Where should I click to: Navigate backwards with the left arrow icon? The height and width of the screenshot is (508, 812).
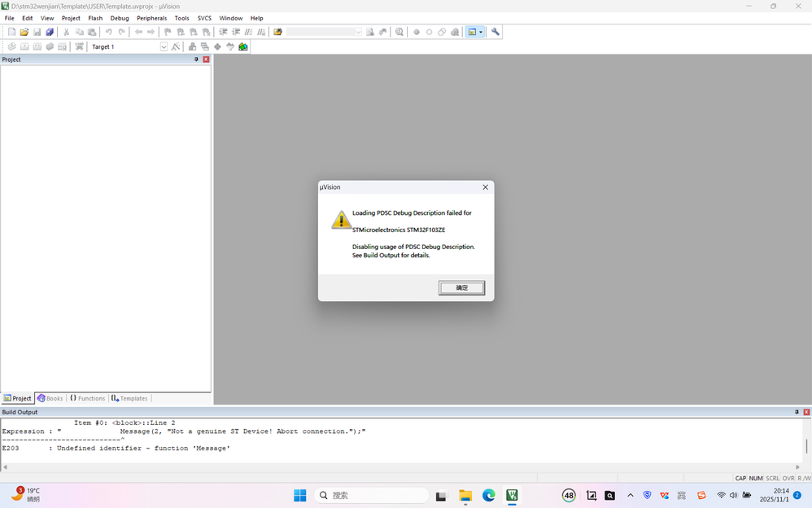(x=138, y=32)
